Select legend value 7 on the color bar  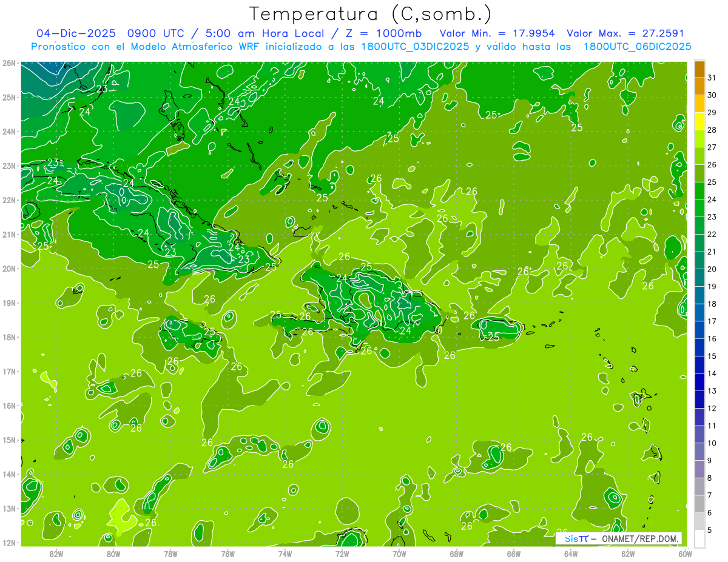[x=709, y=495]
